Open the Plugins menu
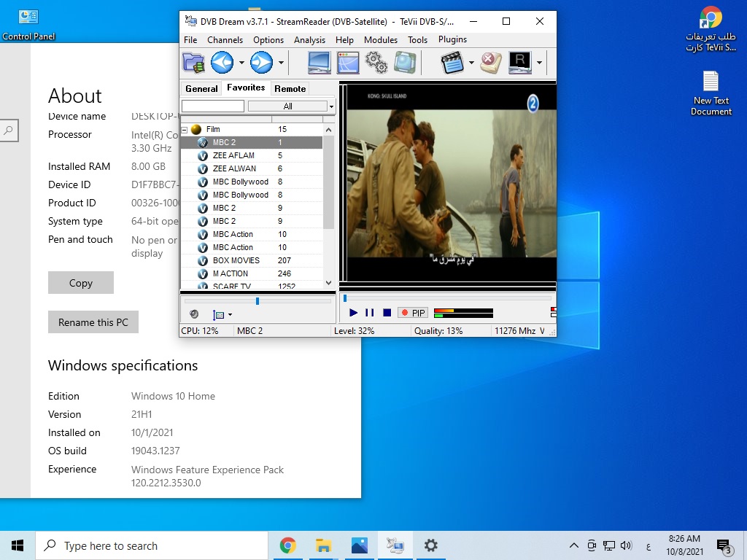The image size is (747, 560). (452, 39)
